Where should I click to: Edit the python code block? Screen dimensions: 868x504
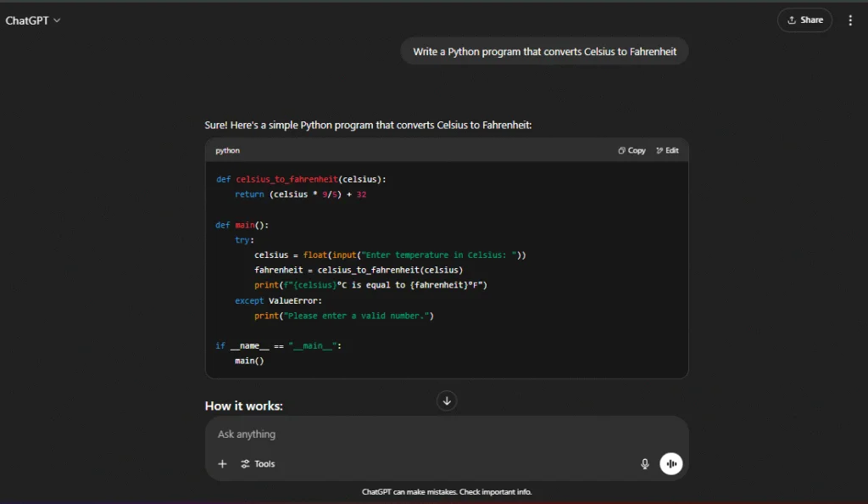pyautogui.click(x=667, y=151)
